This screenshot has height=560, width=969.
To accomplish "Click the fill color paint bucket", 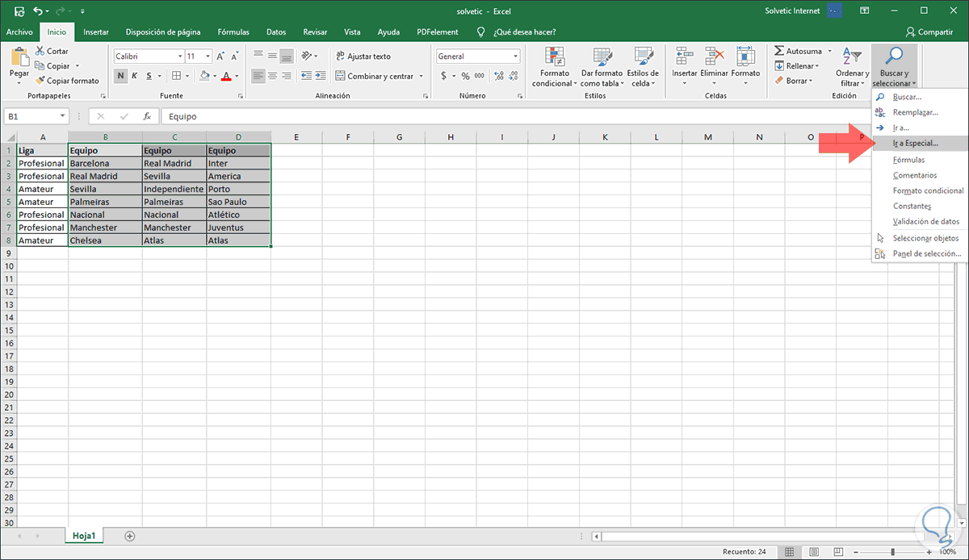I will click(204, 76).
